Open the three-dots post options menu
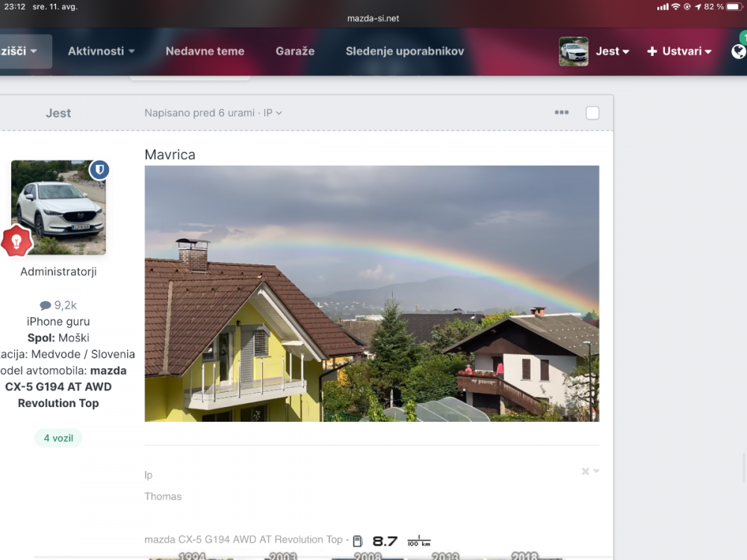 pos(562,113)
